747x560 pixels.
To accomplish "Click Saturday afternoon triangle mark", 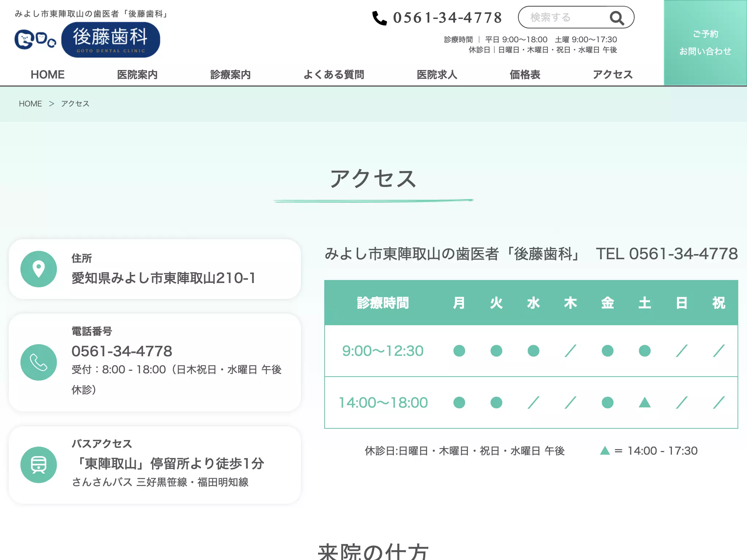I will 645,402.
